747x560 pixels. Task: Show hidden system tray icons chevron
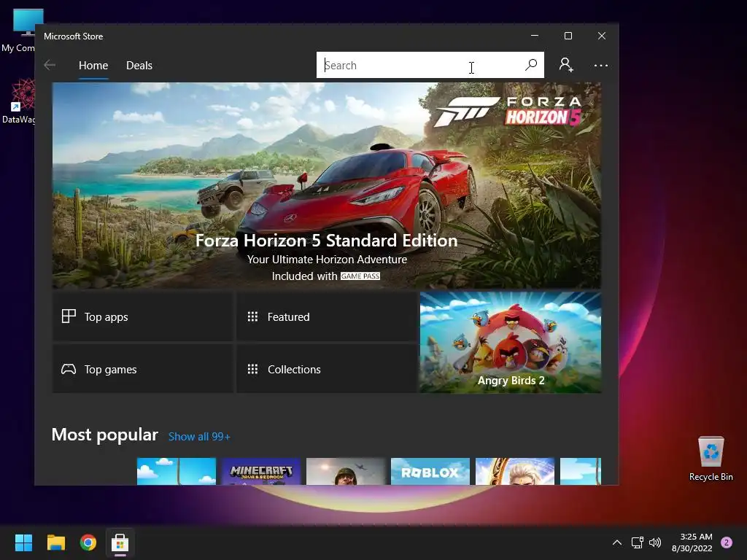[617, 542]
